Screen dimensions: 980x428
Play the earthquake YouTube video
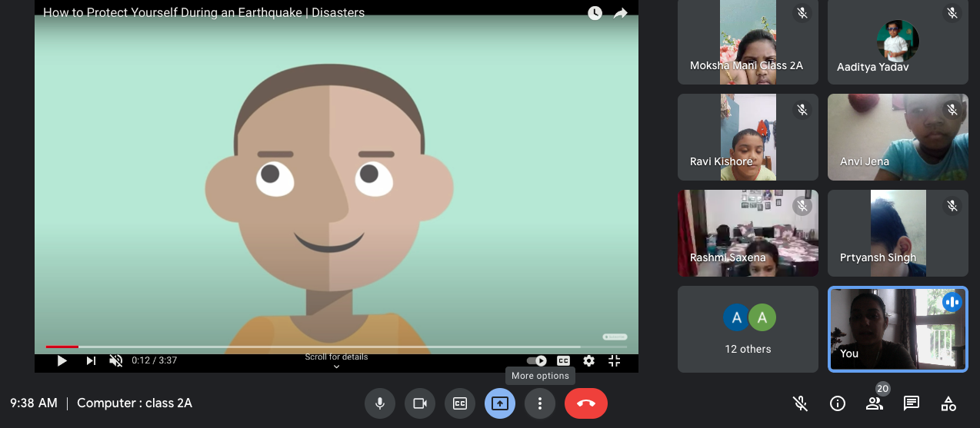pyautogui.click(x=62, y=360)
